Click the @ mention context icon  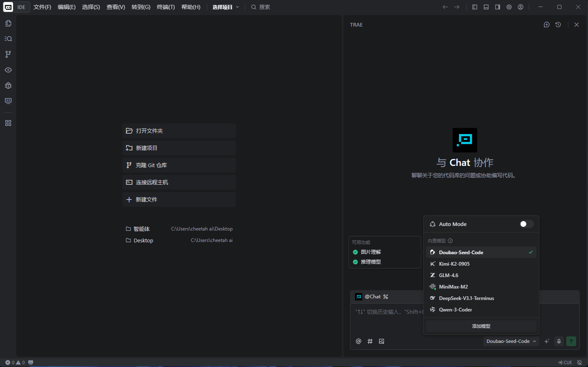click(359, 341)
